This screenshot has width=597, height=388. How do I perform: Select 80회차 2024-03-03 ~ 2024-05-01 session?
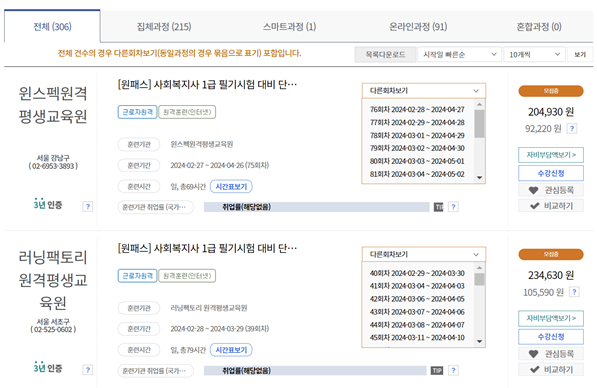(417, 161)
